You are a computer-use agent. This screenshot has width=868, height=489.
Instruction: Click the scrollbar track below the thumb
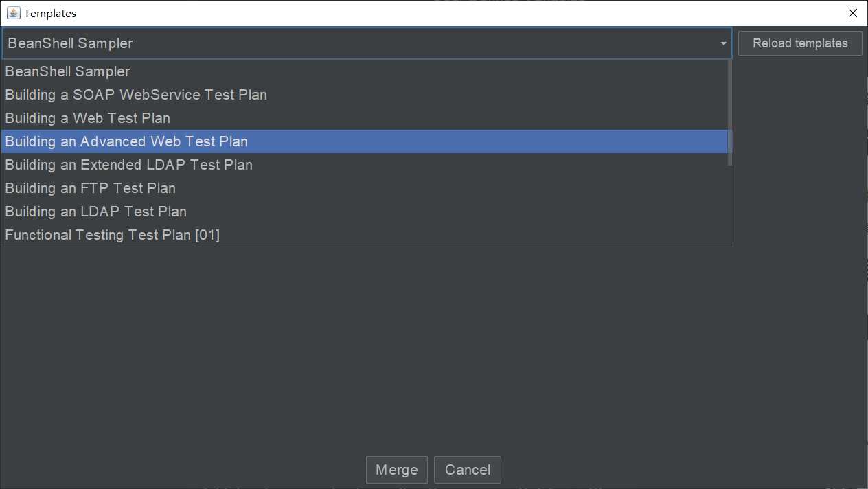point(730,206)
